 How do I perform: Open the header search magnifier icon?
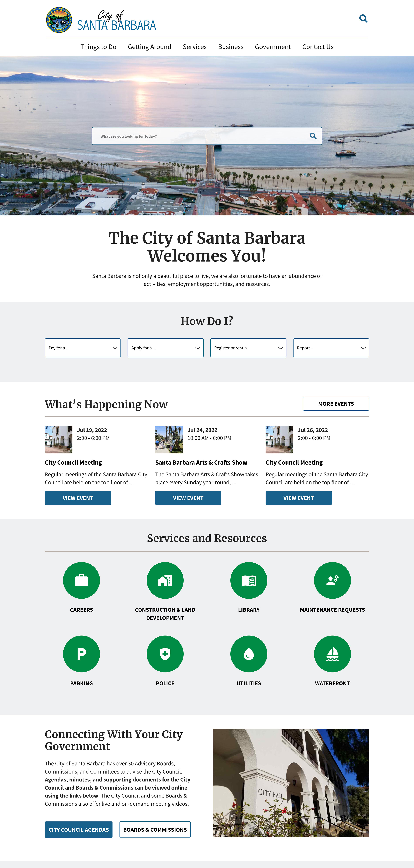coord(363,19)
